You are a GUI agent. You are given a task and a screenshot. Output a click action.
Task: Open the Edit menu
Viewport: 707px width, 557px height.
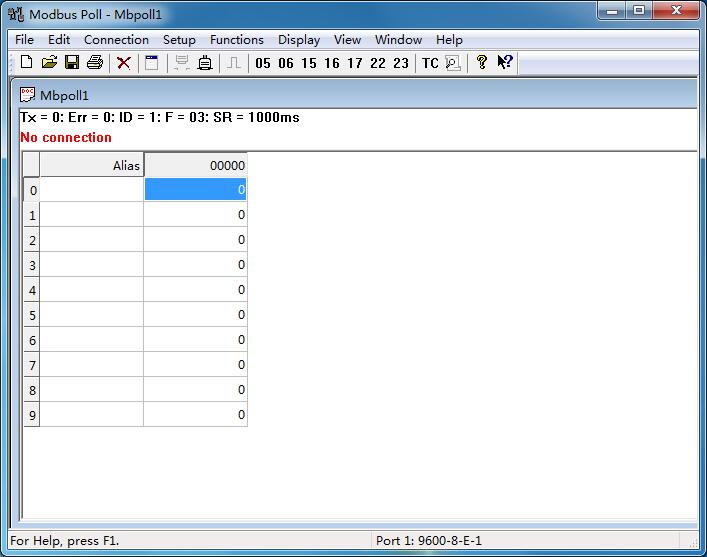(59, 40)
